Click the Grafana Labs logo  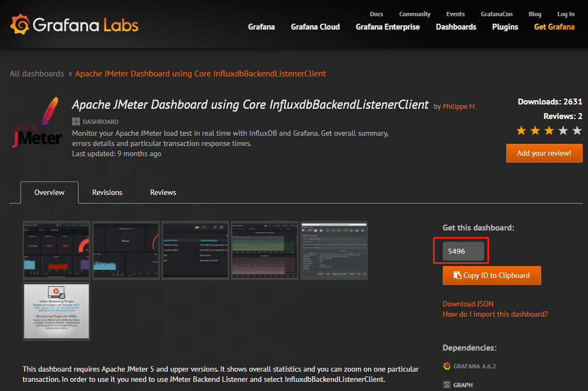click(74, 25)
